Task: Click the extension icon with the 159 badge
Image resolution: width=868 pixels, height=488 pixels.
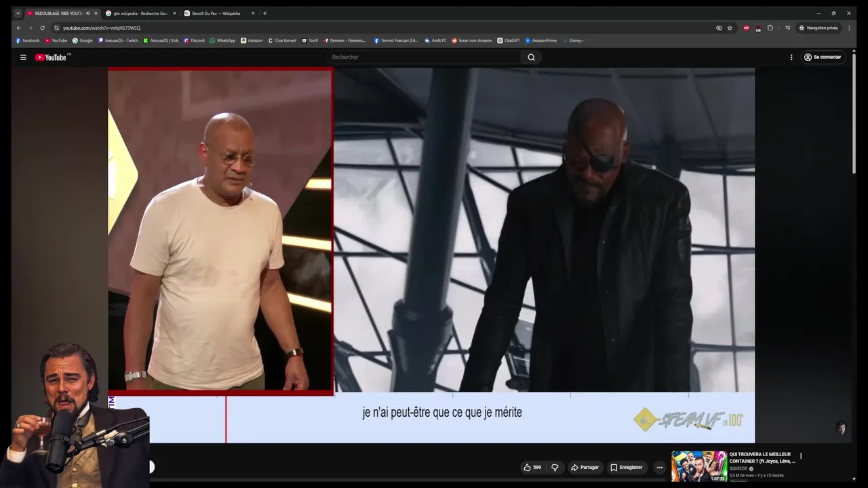Action: 758,28
